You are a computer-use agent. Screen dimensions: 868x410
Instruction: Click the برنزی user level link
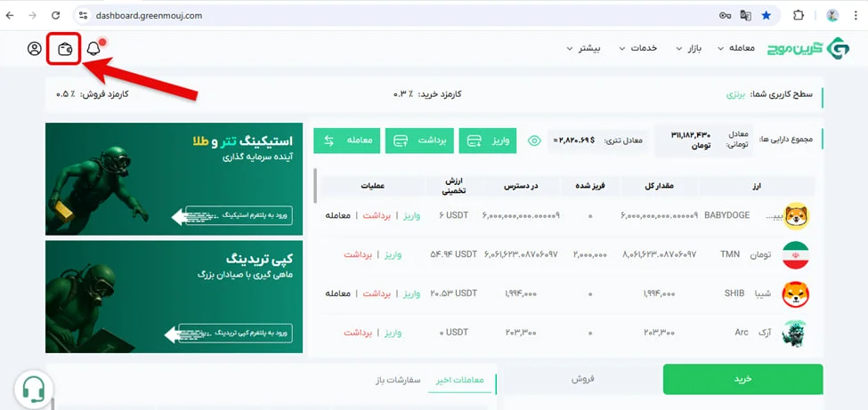(x=735, y=94)
